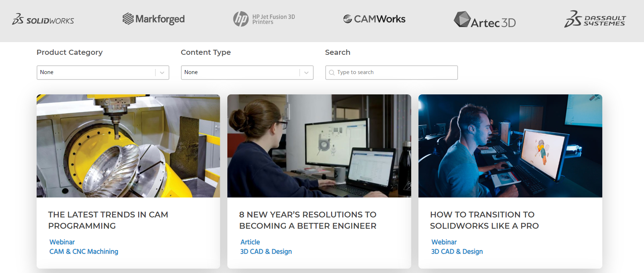Click the CAMWorks logo
Viewport: 644px width, 273px height.
(374, 19)
